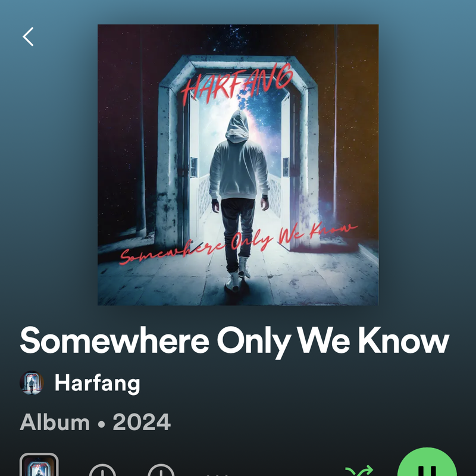Enlarge the large album cover artwork
Screen dimensions: 476x476
point(238,165)
